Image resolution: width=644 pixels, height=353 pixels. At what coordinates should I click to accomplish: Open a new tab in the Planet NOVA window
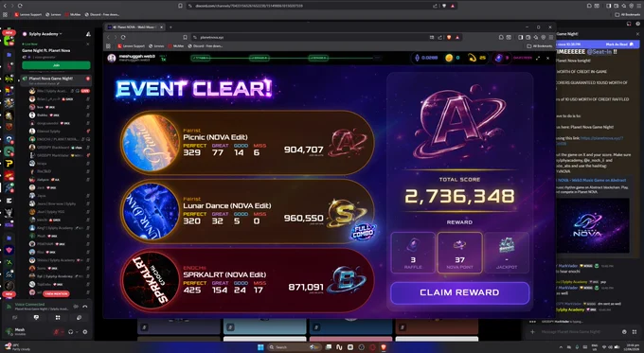click(170, 27)
